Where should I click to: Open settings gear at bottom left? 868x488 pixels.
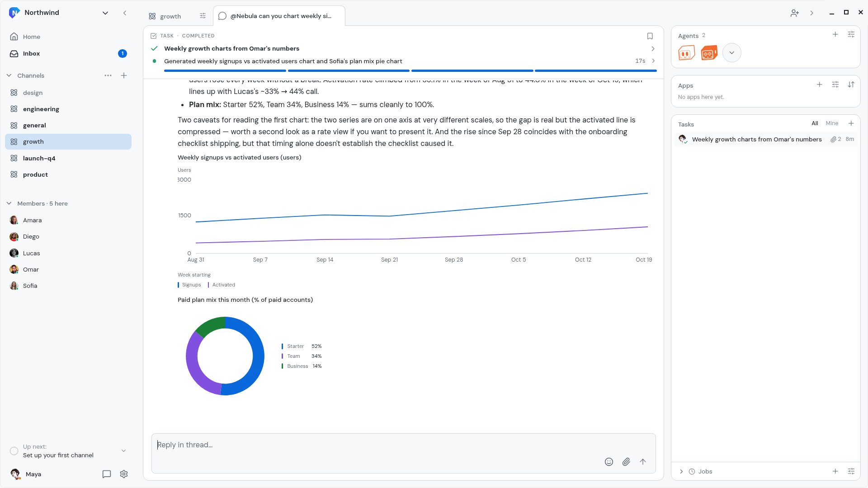click(124, 474)
